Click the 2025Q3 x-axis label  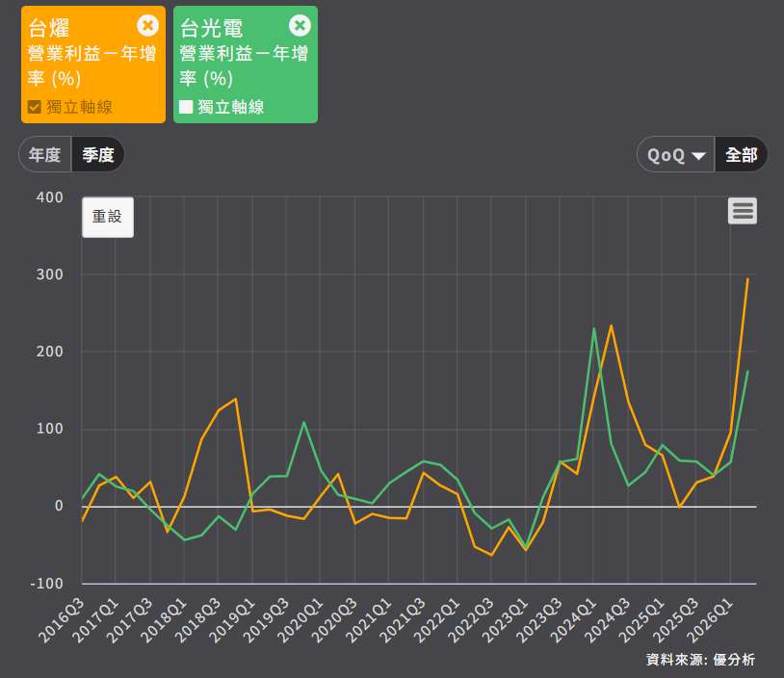click(676, 619)
